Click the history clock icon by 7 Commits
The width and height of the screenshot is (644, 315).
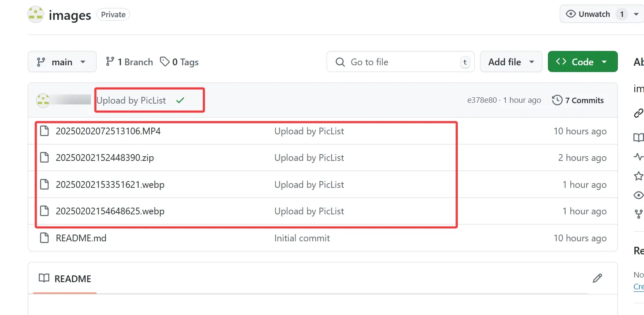(557, 100)
